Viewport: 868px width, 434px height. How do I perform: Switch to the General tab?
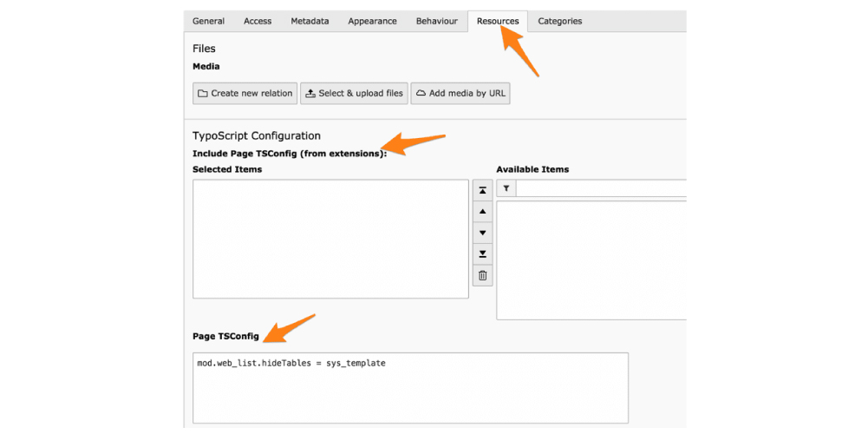tap(208, 22)
